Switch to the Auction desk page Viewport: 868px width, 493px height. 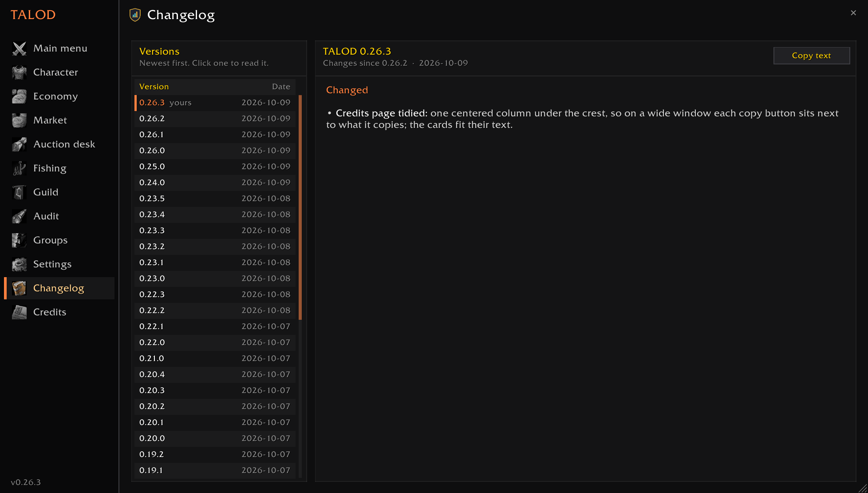click(x=59, y=144)
